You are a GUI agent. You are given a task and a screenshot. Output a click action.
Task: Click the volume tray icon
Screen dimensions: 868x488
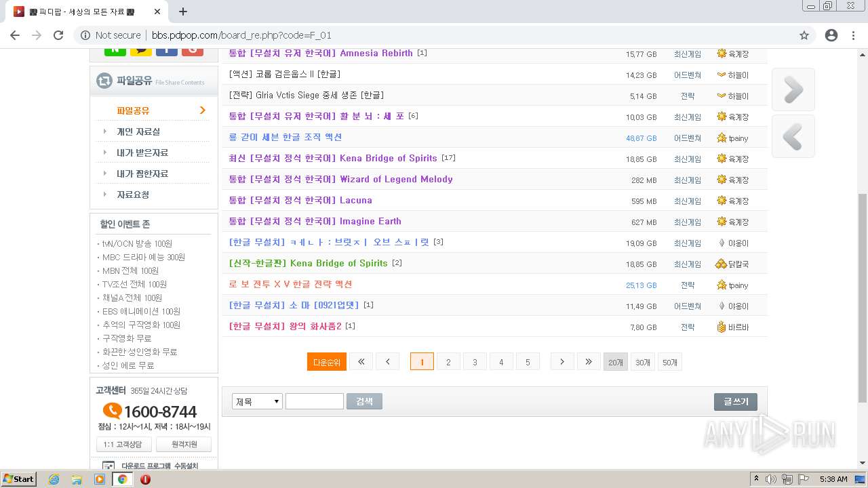click(x=771, y=479)
